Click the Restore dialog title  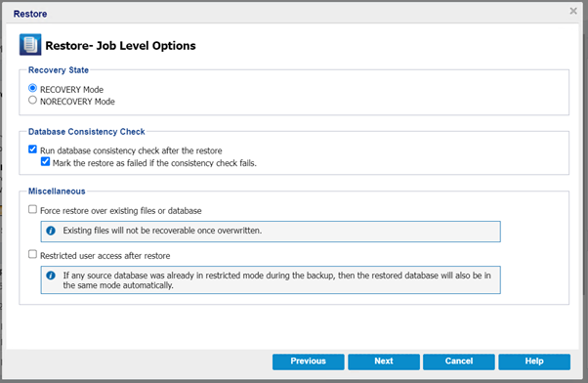[30, 14]
